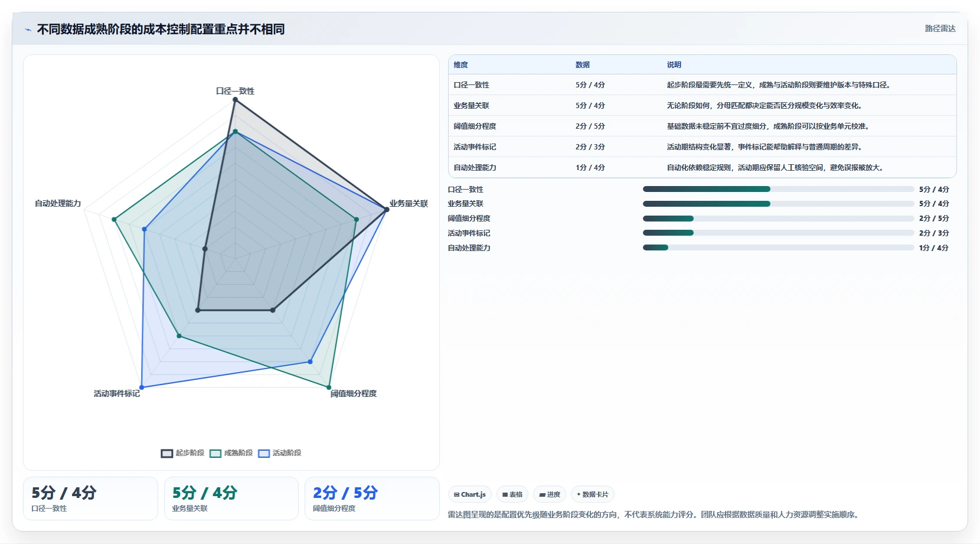Click the description starting 自动化依赖稳定规则
Screen dimensions: 980x544
[776, 168]
